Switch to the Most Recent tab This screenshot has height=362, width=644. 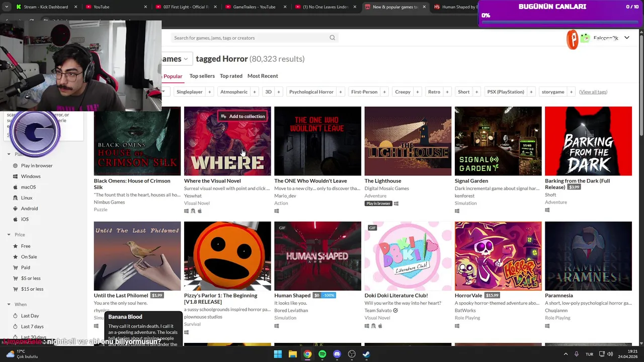[x=263, y=76]
